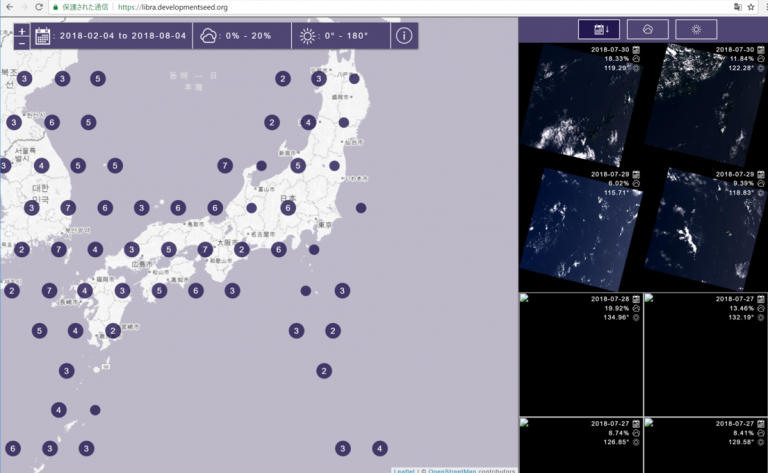Click the 126.85° sun angle value

(616, 442)
